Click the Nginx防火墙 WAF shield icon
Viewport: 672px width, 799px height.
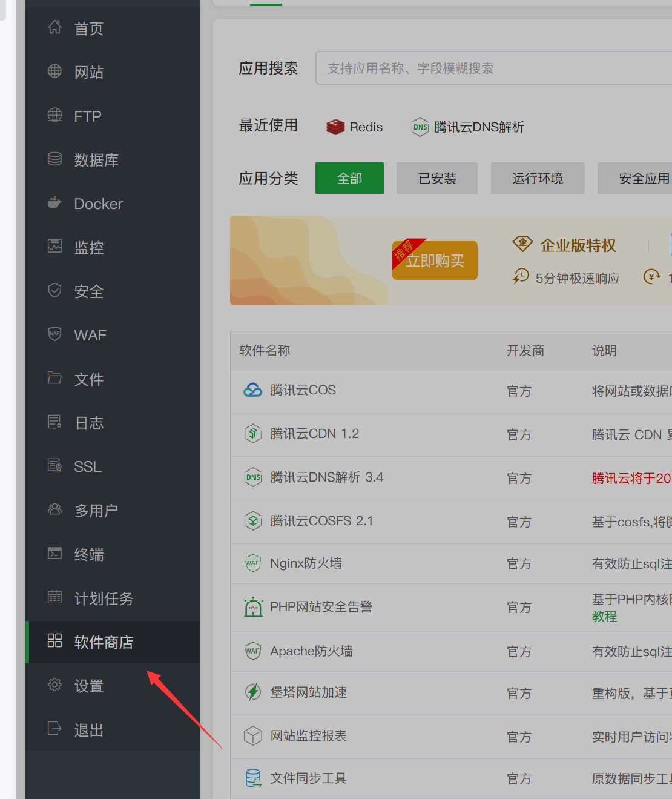pyautogui.click(x=252, y=563)
